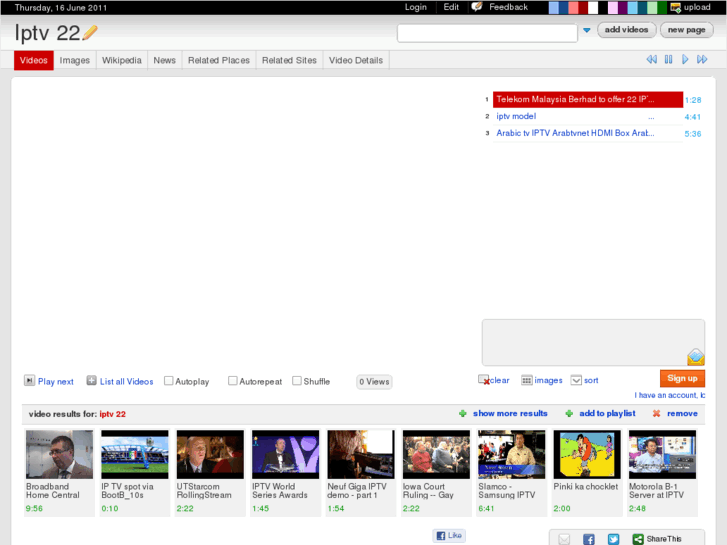The image size is (727, 545).
Task: Click the message text box below playlist
Action: coord(593,342)
